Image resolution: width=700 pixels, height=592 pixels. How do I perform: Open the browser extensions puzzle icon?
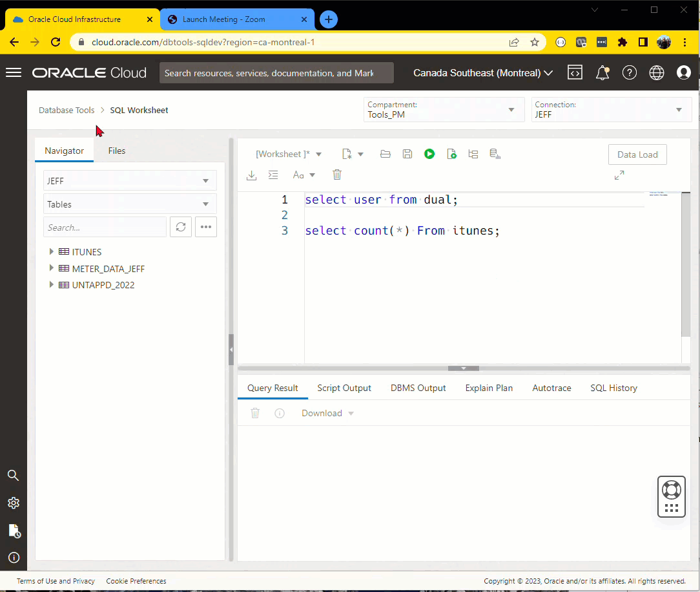(623, 43)
